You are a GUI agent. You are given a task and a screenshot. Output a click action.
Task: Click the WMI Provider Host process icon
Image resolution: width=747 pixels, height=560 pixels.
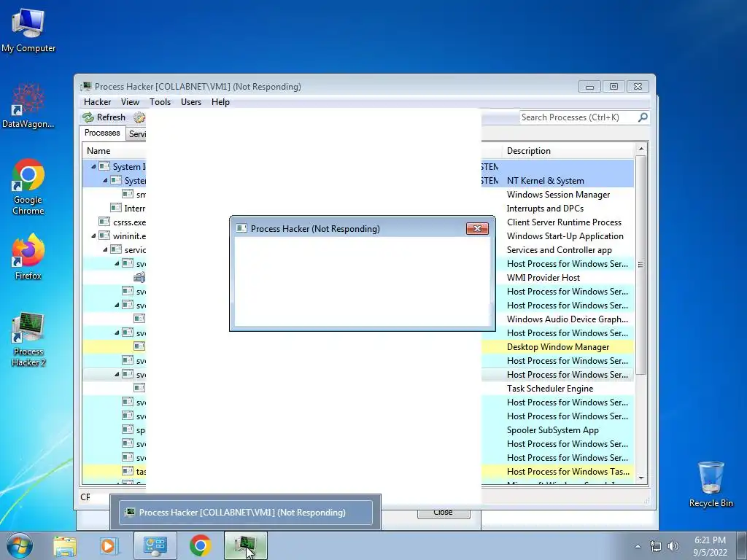[x=139, y=277]
